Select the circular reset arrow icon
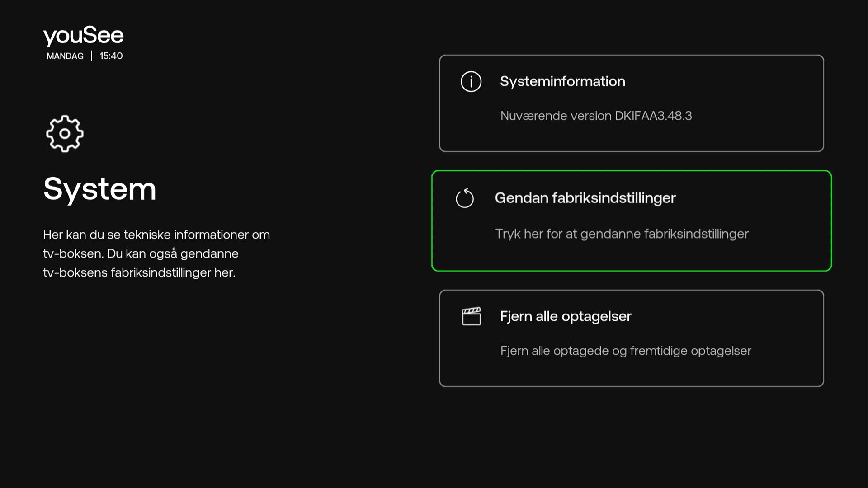Viewport: 868px width, 488px height. [x=465, y=198]
